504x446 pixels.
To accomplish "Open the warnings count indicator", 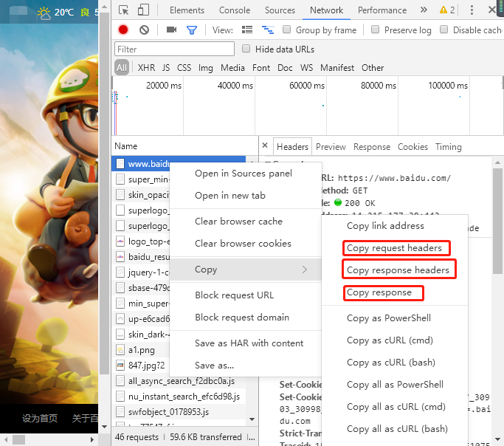I will coord(447,10).
